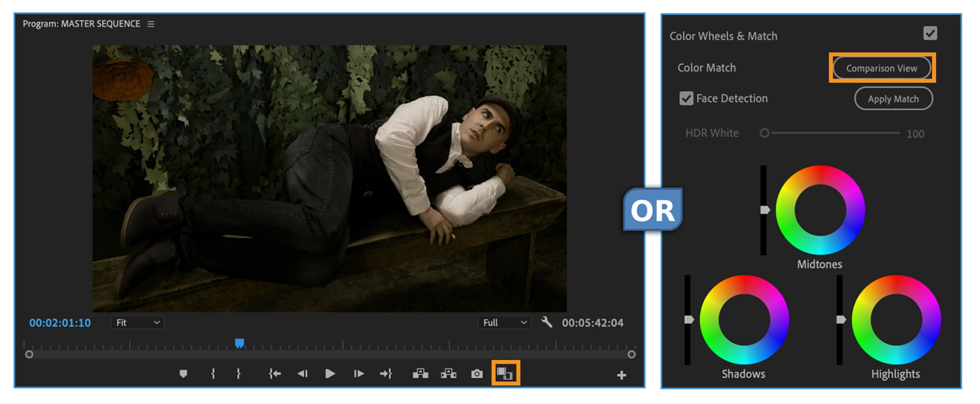Step forward one frame
Viewport: 980px width, 404px height.
[359, 374]
